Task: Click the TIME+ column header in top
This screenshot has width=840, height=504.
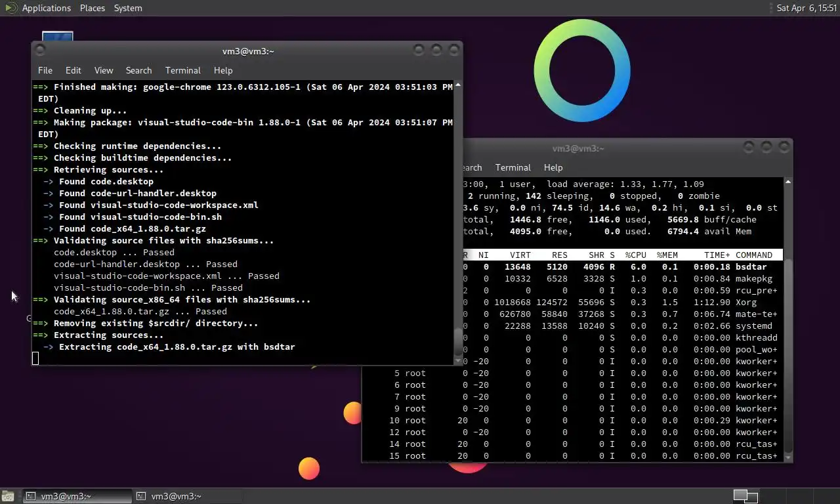Action: point(717,255)
